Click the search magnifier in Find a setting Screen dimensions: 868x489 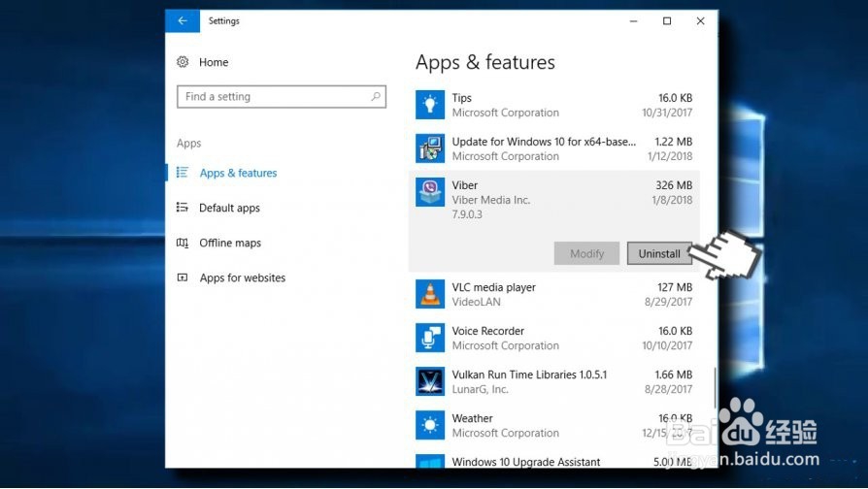376,96
